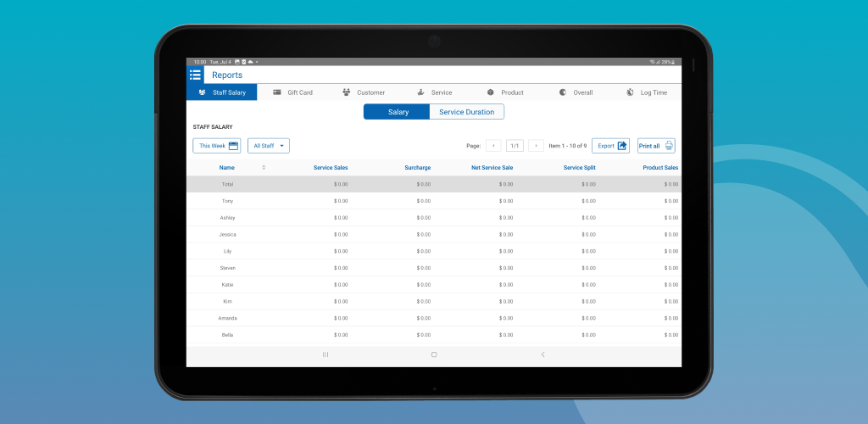Select the Service Duration segment view
868x424 pixels.
coord(467,112)
